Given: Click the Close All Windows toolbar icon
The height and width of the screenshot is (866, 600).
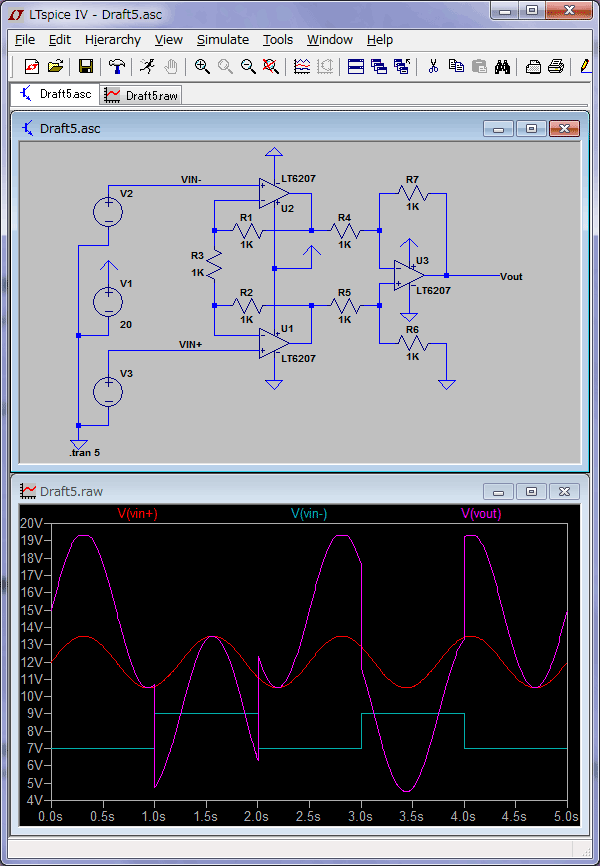Looking at the screenshot, I should (402, 67).
